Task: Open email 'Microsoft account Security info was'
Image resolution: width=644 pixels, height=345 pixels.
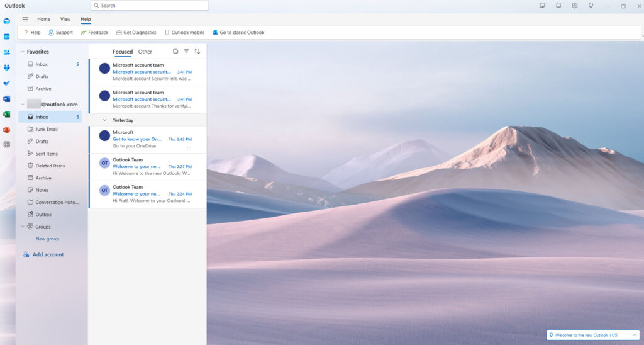Action: click(148, 72)
